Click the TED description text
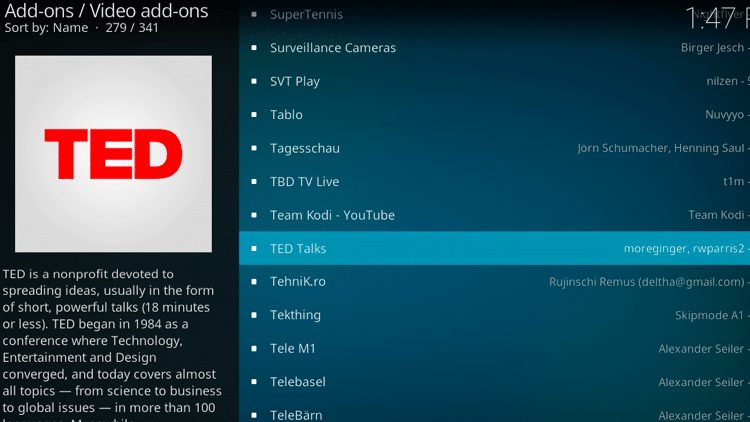Viewport: 750px width, 422px height. (x=112, y=344)
